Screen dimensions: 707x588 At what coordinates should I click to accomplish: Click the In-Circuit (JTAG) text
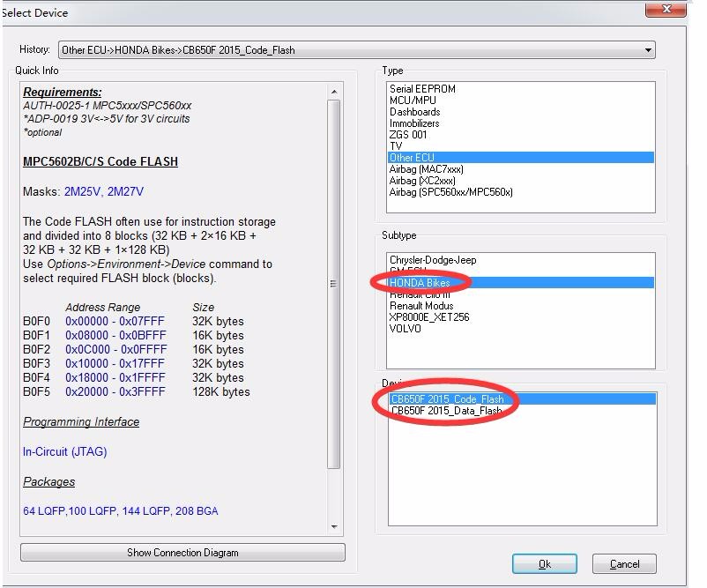(65, 451)
